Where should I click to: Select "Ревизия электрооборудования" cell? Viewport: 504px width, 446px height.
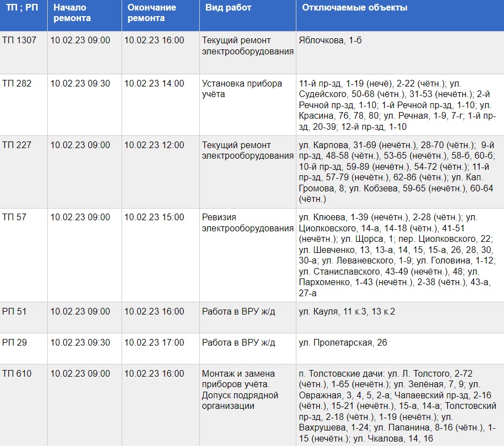tap(248, 222)
